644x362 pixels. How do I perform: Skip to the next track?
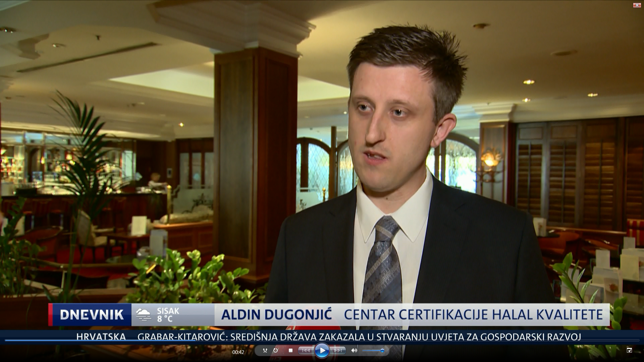pyautogui.click(x=338, y=351)
